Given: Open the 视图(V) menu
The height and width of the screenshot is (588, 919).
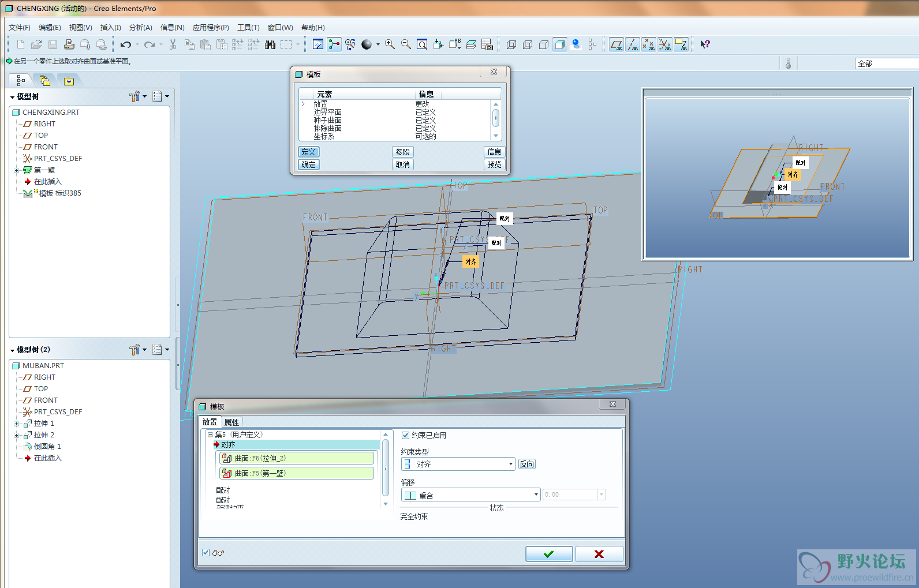Looking at the screenshot, I should tap(80, 27).
